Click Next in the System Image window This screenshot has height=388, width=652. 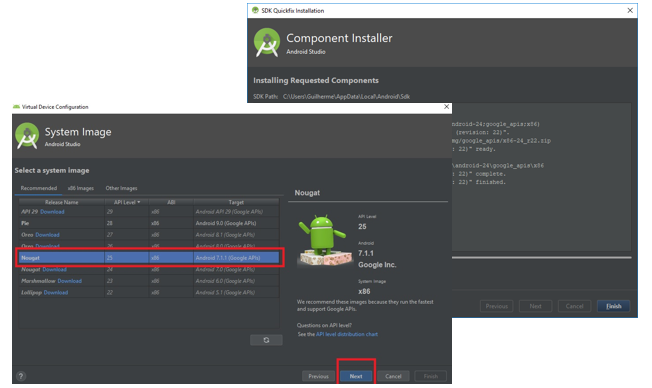[x=356, y=376]
